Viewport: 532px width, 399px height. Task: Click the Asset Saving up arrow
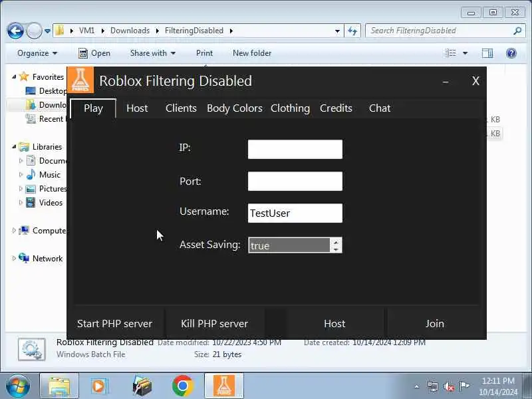click(x=336, y=241)
